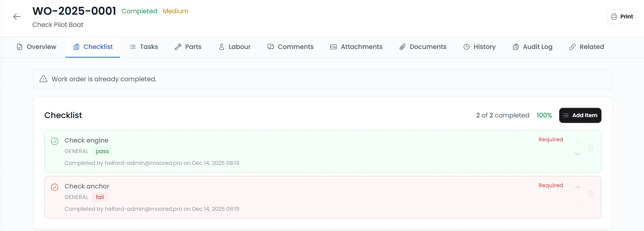Show the History tab
Image resolution: width=644 pixels, height=231 pixels.
coord(480,47)
